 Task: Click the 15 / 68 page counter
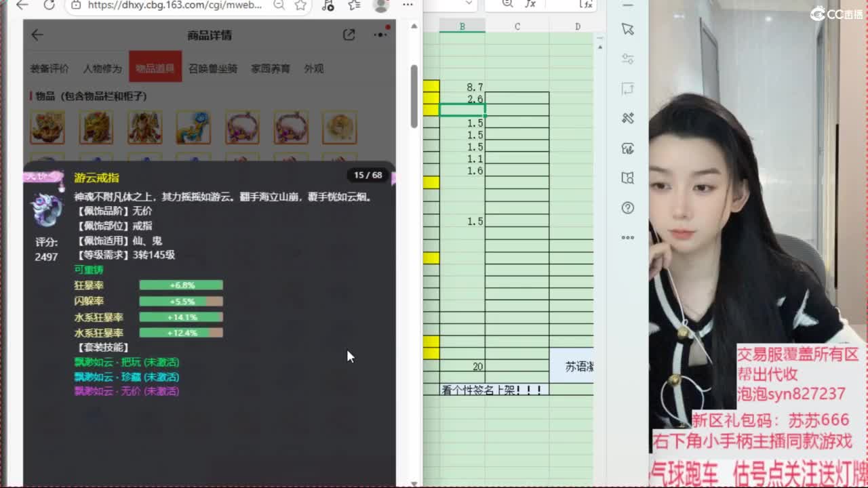click(368, 175)
